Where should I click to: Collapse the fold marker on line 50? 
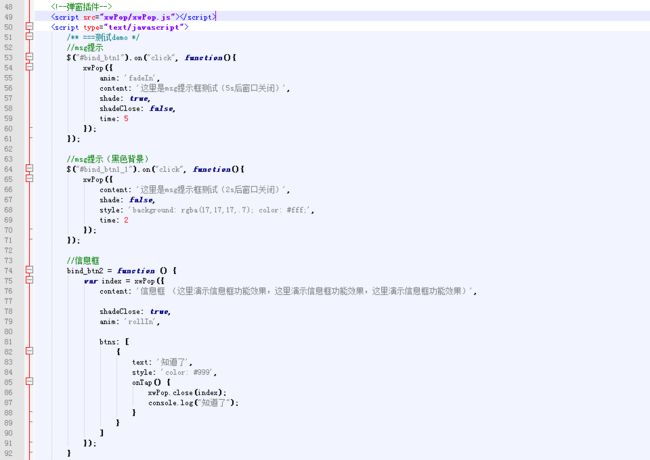click(x=29, y=27)
